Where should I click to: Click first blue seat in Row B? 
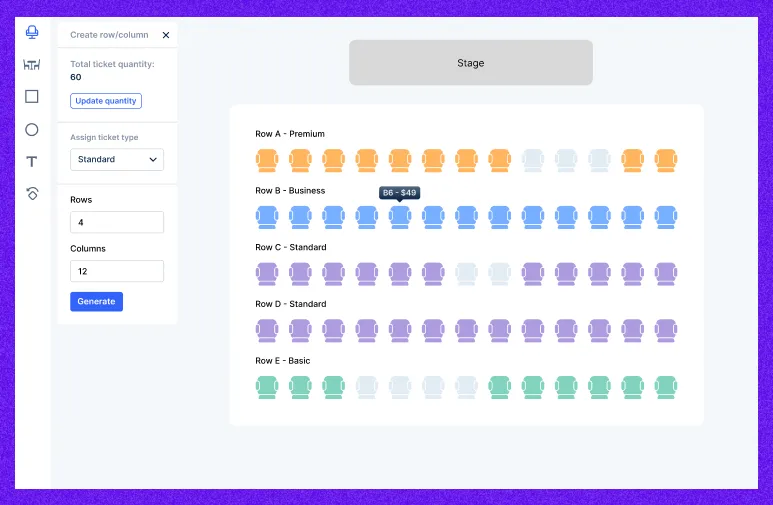(267, 217)
